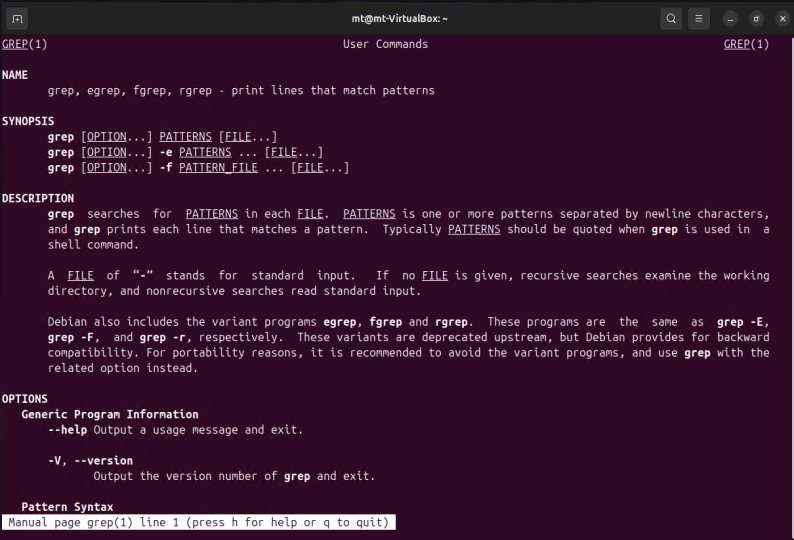
Task: Click the 'Manual page grep(1)' status line
Action: point(198,522)
